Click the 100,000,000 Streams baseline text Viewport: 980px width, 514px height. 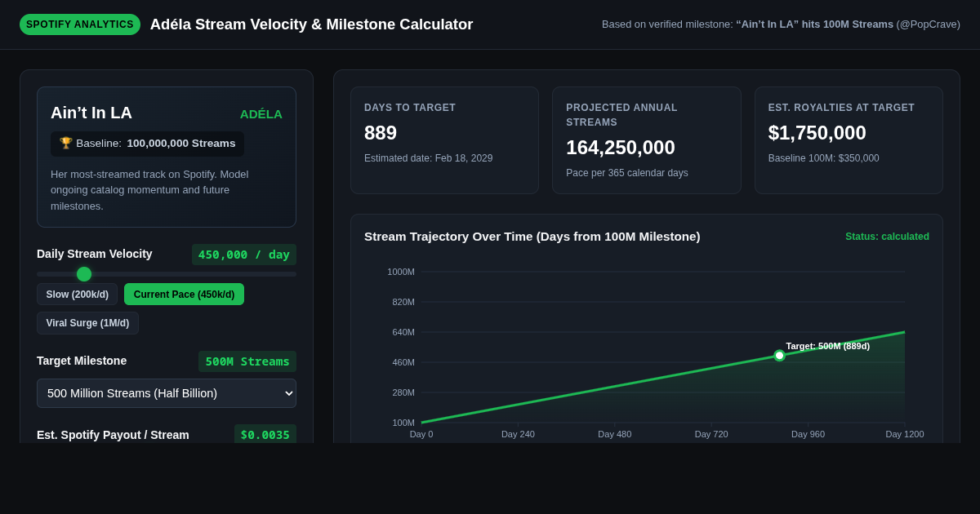pyautogui.click(x=181, y=144)
